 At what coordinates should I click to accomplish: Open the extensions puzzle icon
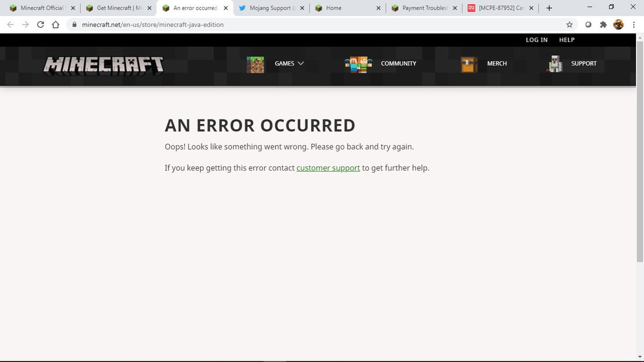point(603,25)
